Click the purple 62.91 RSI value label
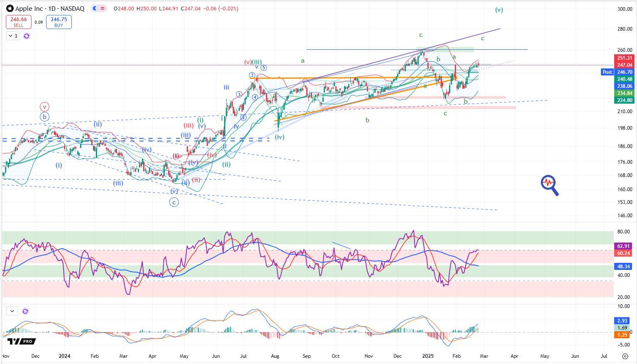Image resolution: width=637 pixels, height=364 pixels. click(x=624, y=246)
